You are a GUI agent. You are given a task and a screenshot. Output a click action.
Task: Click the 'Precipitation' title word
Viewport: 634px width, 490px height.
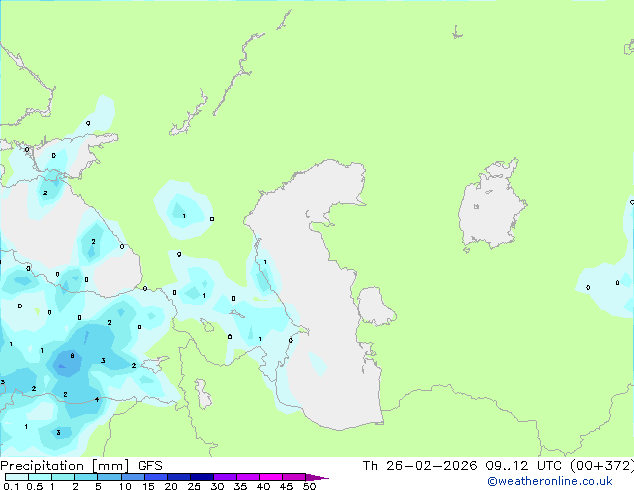pos(42,466)
